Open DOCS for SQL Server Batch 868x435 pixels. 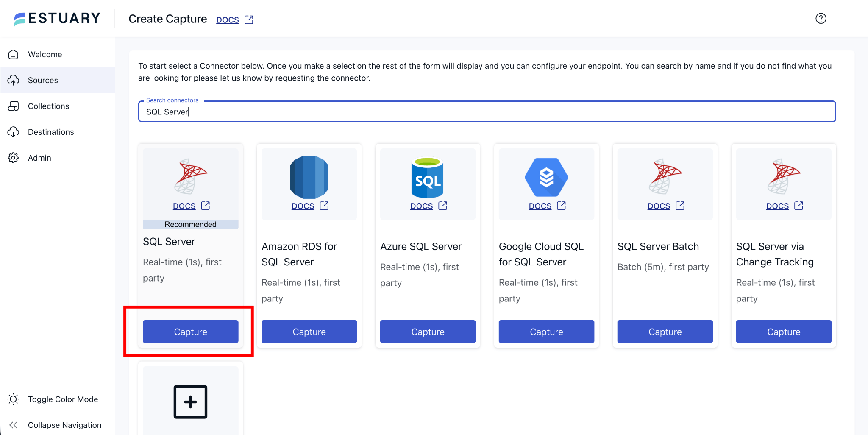[x=659, y=206]
